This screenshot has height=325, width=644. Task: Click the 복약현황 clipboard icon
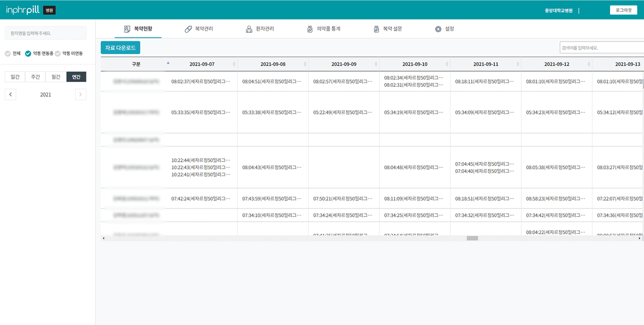(x=127, y=29)
